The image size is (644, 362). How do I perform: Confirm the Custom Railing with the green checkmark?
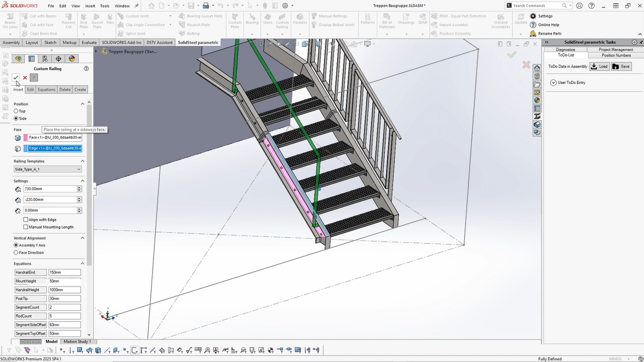[16, 77]
